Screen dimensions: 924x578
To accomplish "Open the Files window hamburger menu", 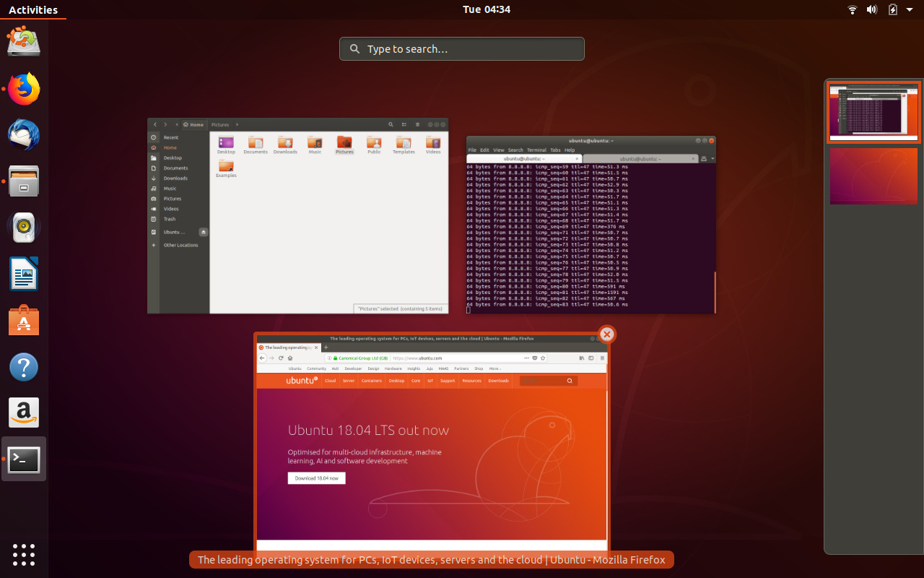I will [417, 124].
